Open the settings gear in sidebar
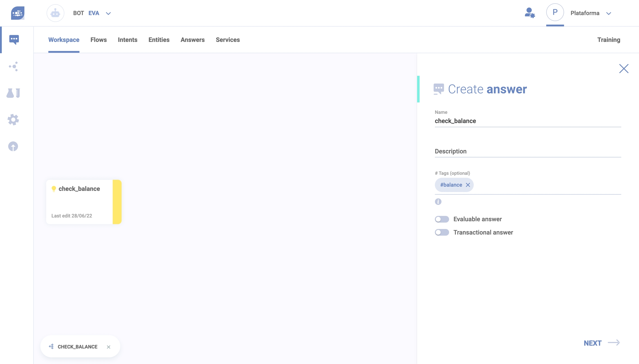 [x=13, y=120]
